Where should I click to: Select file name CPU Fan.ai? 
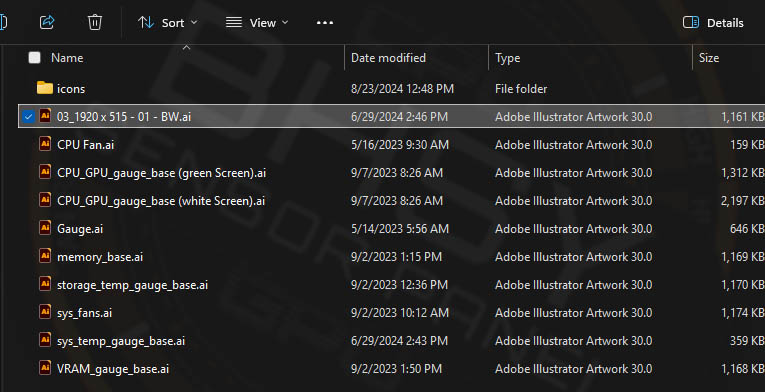[x=85, y=145]
